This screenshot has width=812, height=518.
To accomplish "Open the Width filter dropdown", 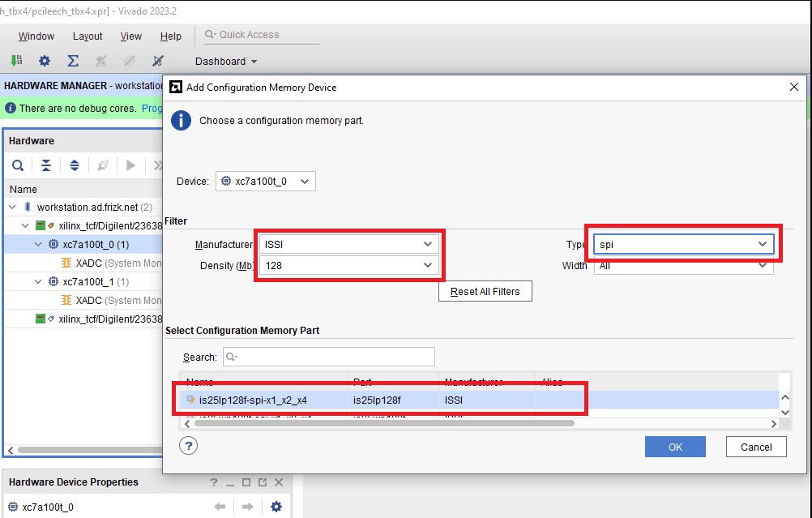I will (x=684, y=266).
